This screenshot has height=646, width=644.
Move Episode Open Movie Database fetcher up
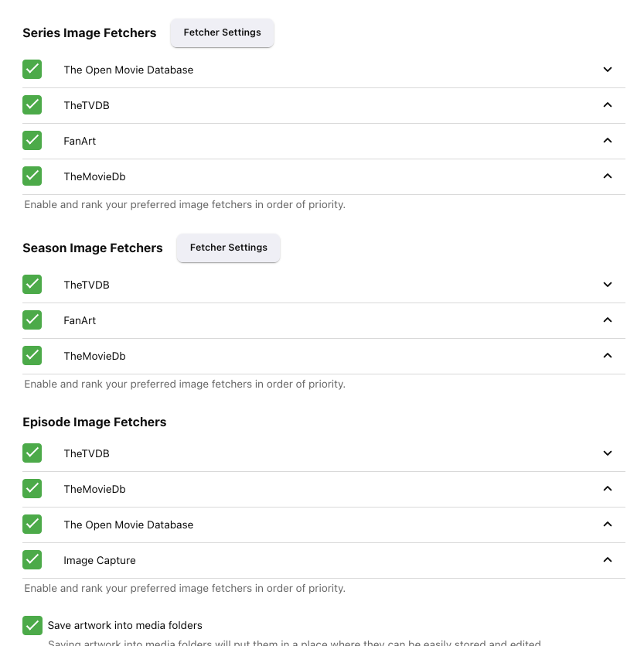point(608,525)
